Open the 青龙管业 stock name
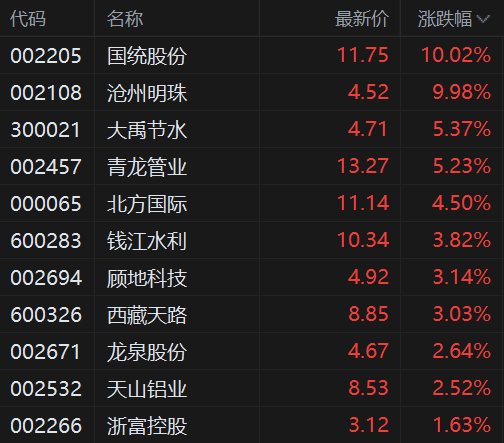 tap(147, 167)
